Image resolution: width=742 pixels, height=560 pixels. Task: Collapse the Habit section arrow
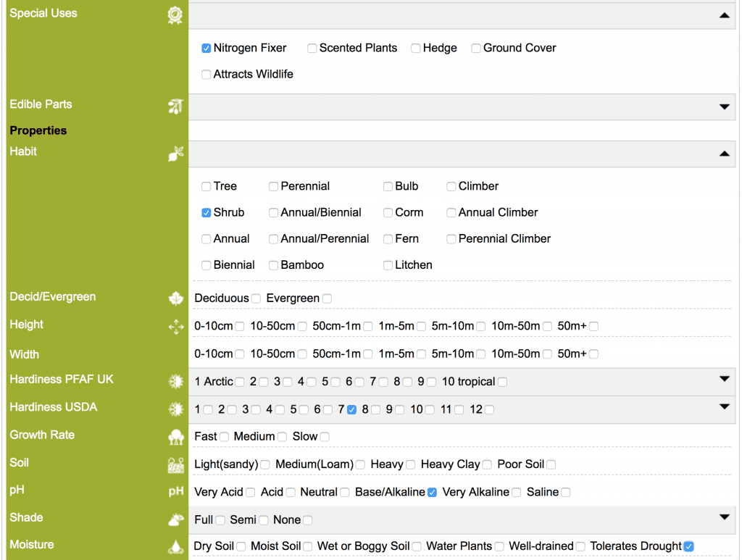click(x=724, y=154)
